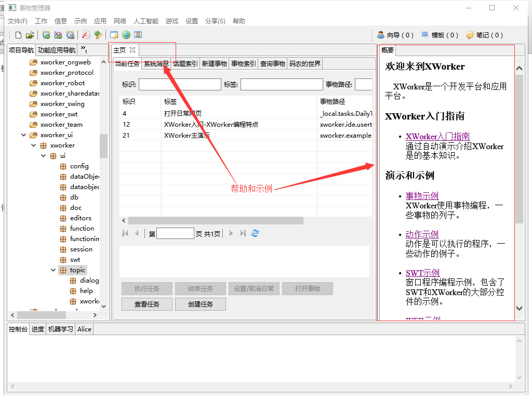Click the new blank document toolbar icon
Screen dimensions: 532x399
[19, 35]
